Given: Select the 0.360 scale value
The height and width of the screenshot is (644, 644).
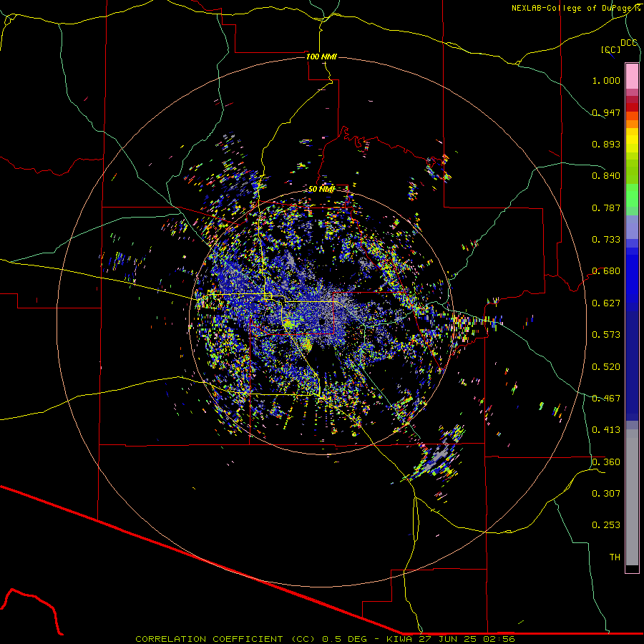Looking at the screenshot, I should (x=606, y=462).
